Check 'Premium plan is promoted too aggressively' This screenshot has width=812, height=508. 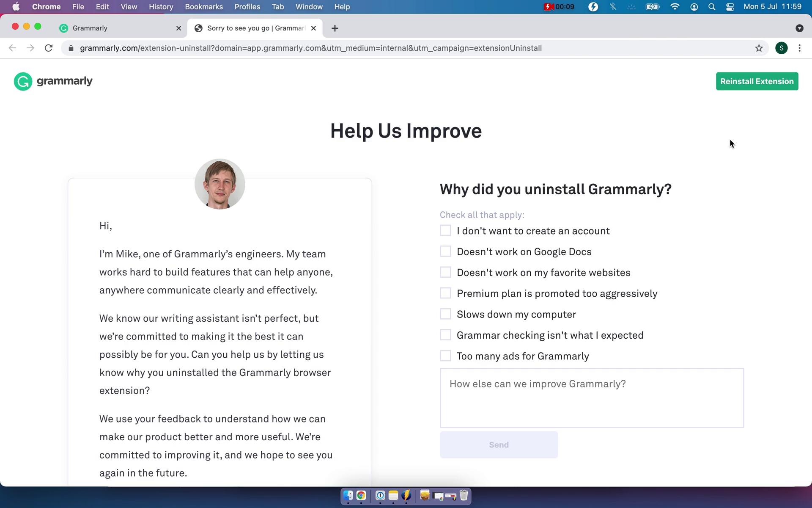click(445, 293)
